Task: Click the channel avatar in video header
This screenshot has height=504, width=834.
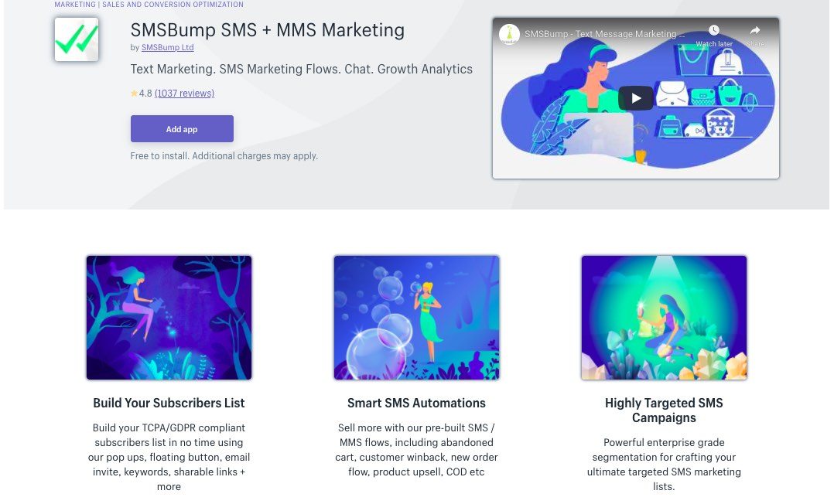Action: [509, 34]
